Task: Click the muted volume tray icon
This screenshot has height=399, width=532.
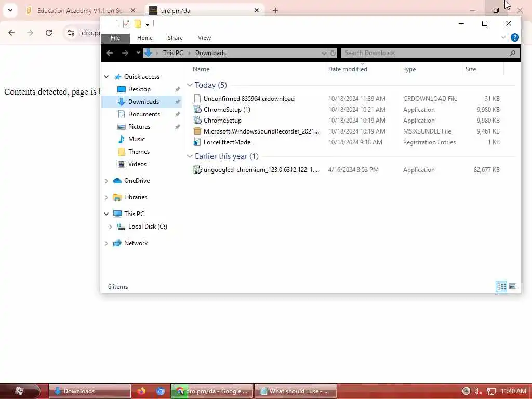Action: pos(478,391)
